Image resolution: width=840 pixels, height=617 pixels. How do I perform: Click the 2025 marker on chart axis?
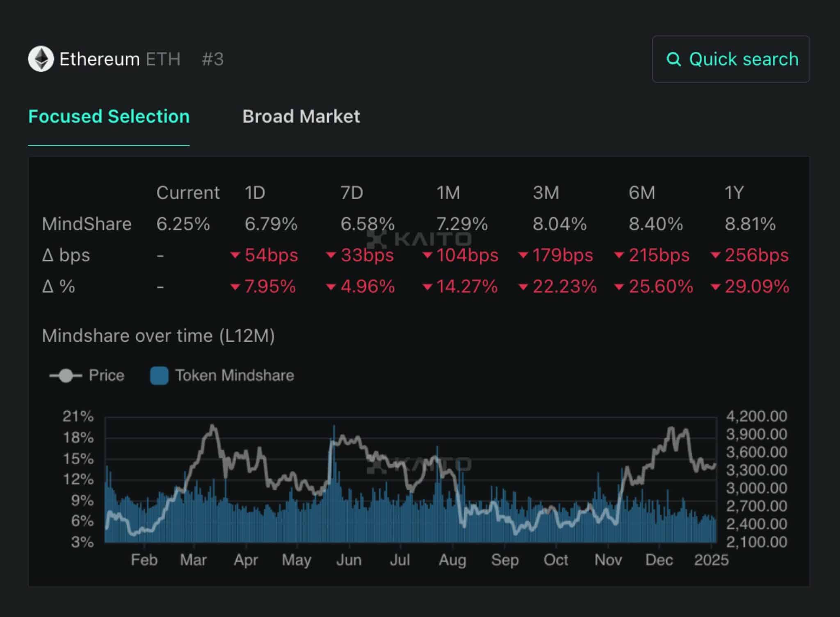tap(711, 560)
